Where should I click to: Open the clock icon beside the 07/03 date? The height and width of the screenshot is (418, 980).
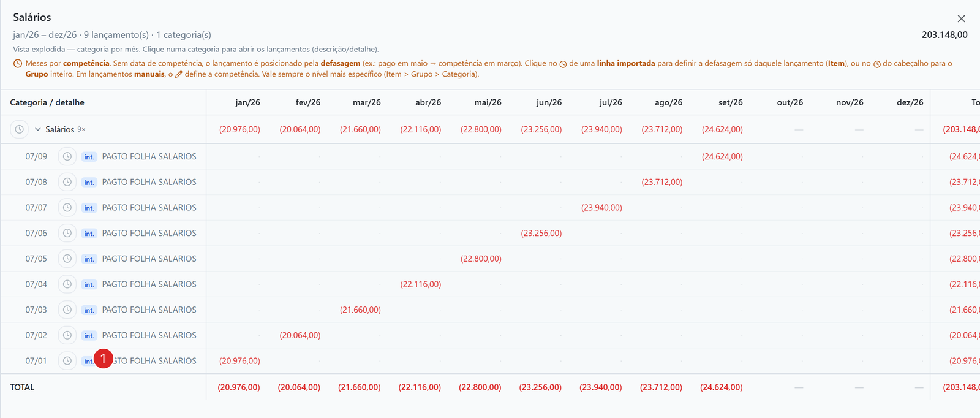click(x=67, y=310)
